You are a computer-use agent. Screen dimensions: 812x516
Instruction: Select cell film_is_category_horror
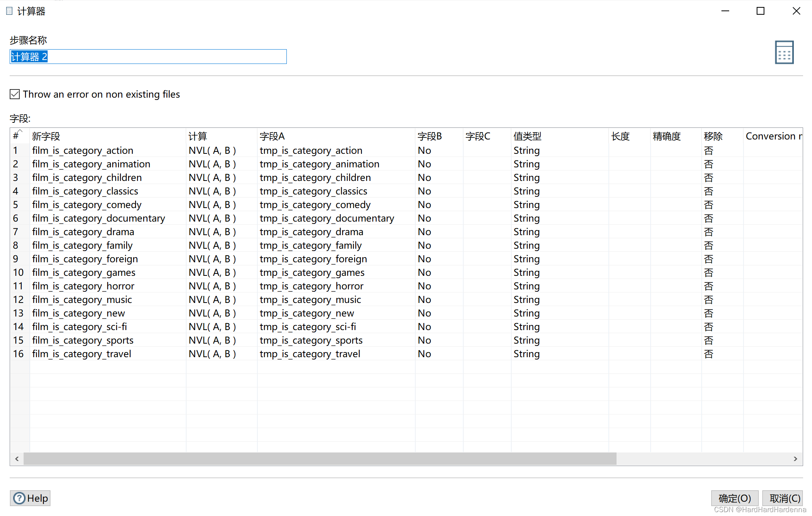point(108,286)
